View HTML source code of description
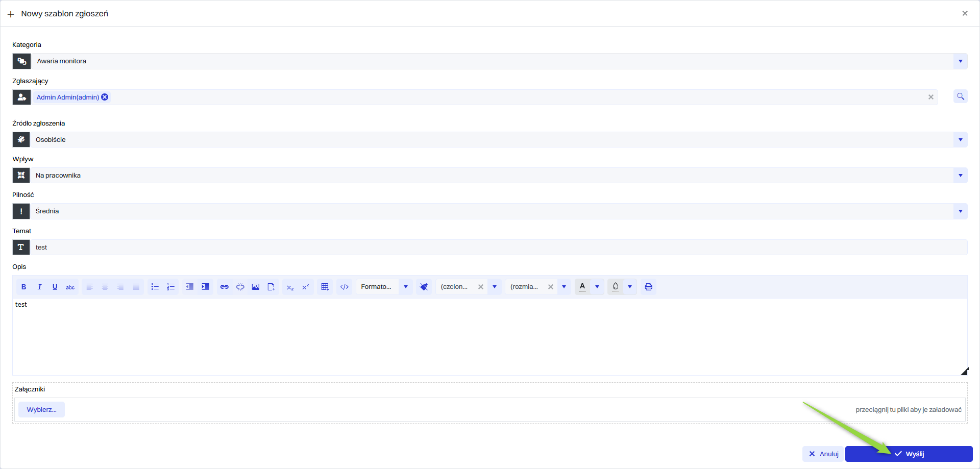 click(345, 287)
